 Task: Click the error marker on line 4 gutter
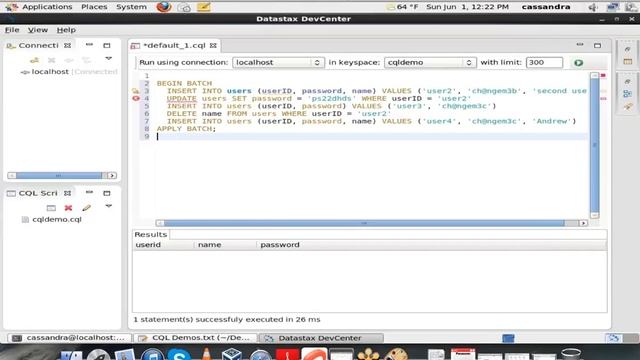[136, 98]
